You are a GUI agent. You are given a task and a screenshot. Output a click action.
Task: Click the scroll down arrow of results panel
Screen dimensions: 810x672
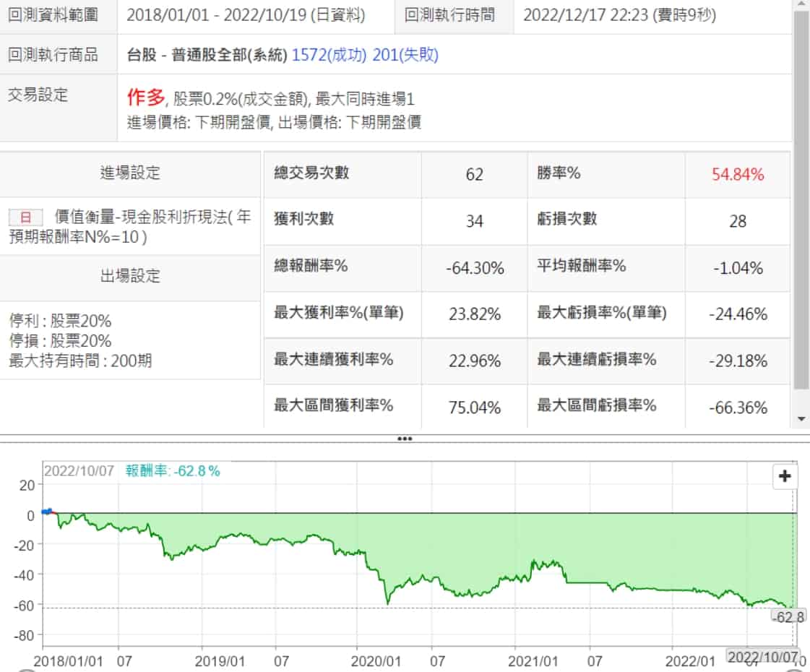tap(801, 418)
